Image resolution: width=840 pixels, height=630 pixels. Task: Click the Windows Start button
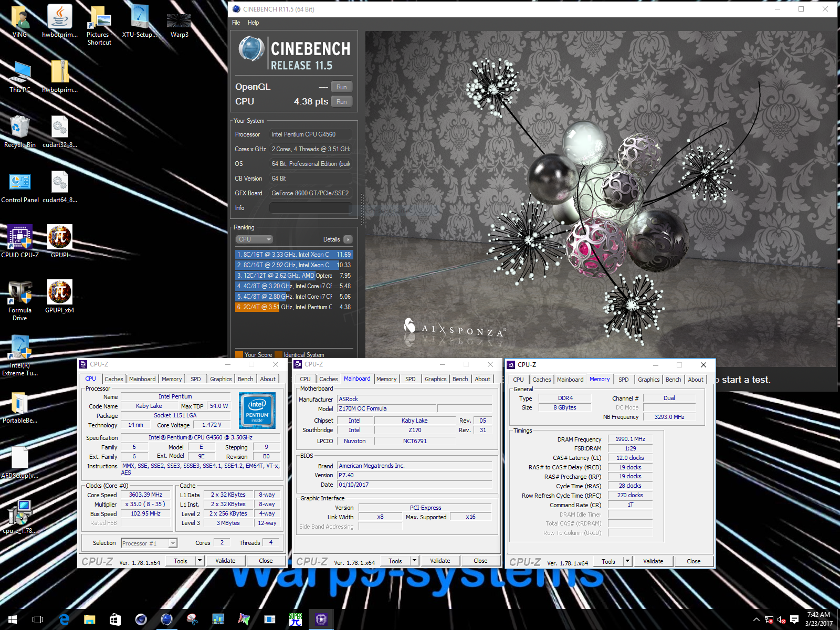coord(13,619)
